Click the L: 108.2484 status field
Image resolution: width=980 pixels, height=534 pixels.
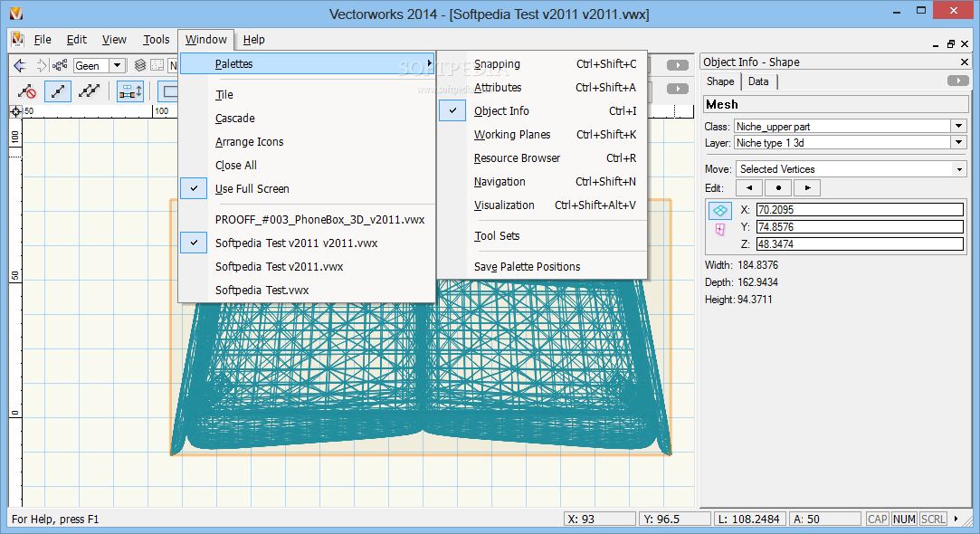pyautogui.click(x=749, y=519)
